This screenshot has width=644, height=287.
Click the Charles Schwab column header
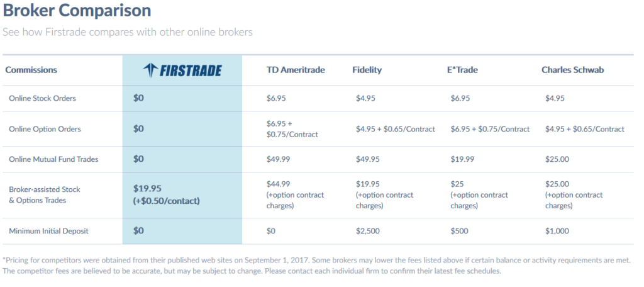572,70
